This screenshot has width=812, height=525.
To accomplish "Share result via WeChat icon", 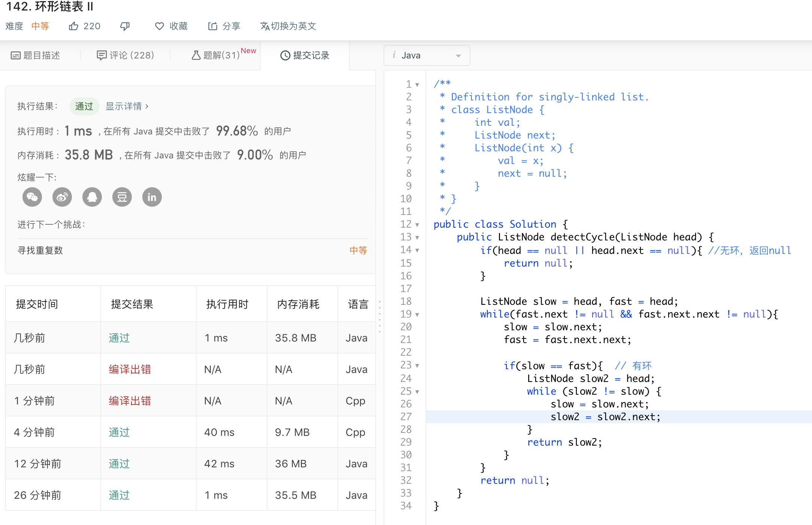I will point(32,197).
